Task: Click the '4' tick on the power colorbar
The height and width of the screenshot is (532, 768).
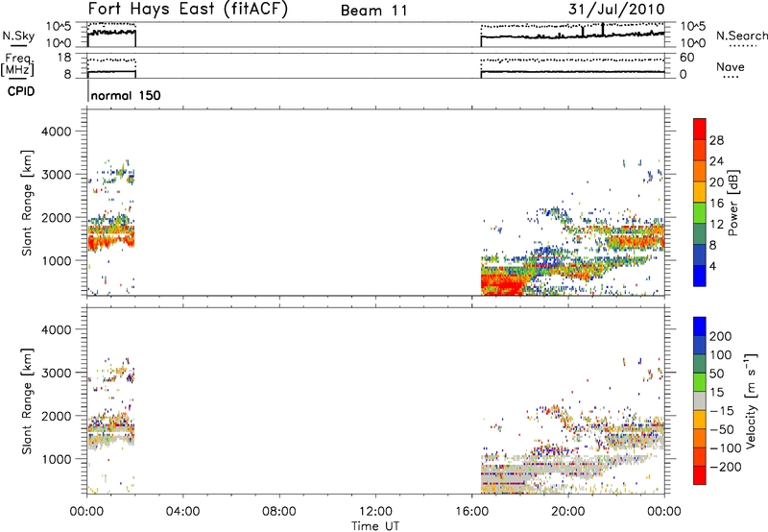Action: tap(712, 266)
